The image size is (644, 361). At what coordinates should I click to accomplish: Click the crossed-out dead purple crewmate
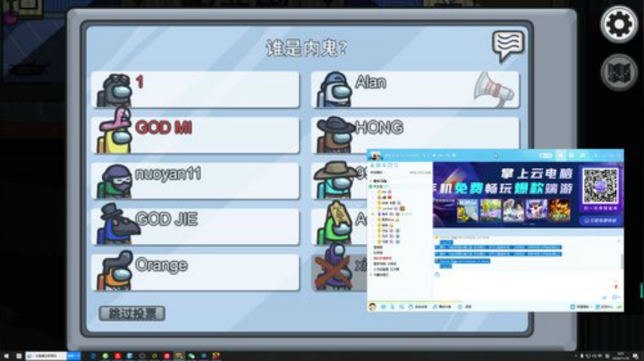334,267
